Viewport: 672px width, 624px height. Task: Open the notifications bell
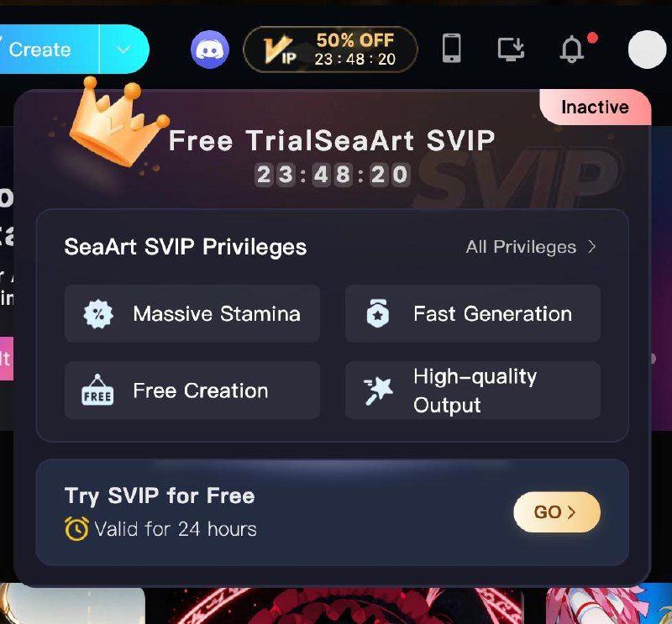[x=572, y=50]
